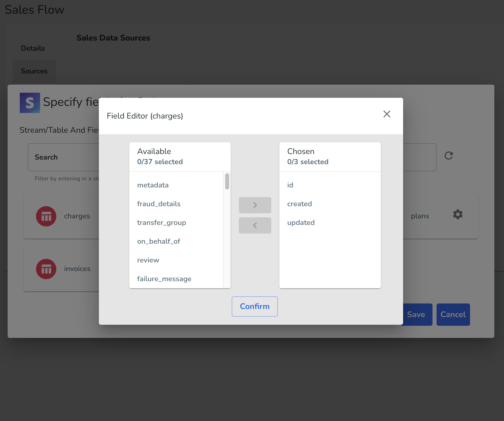
Task: Click the charges table icon
Action: tap(46, 216)
